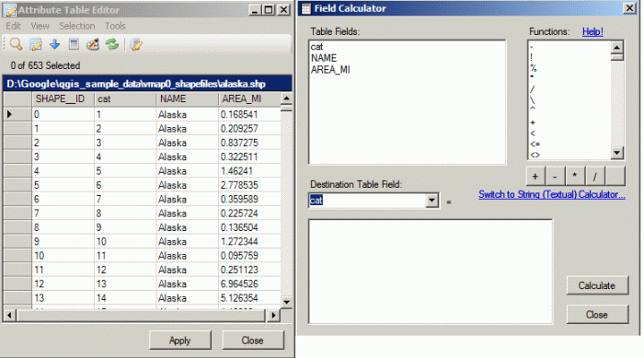Click Apply in Attribute Table Editor

click(180, 341)
